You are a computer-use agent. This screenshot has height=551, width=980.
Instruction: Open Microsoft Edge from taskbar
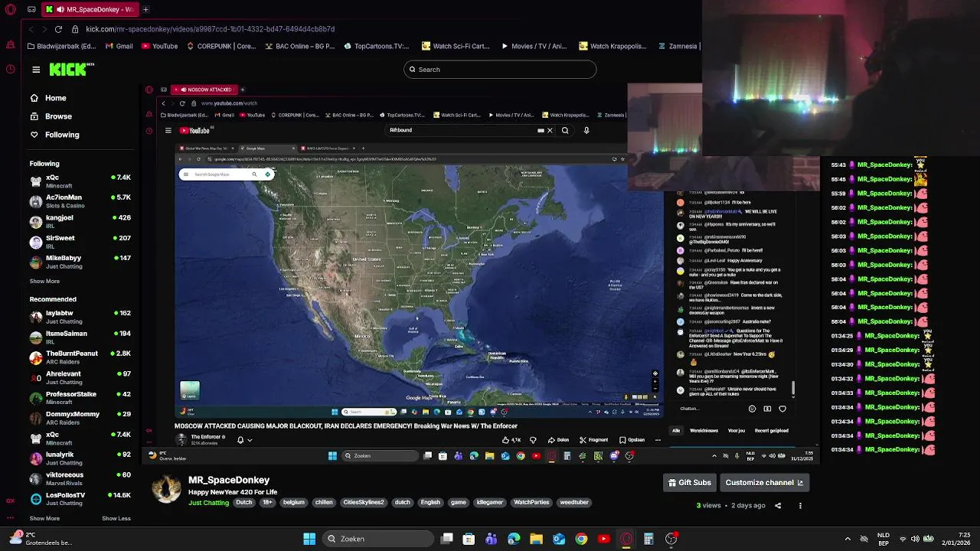pyautogui.click(x=514, y=539)
